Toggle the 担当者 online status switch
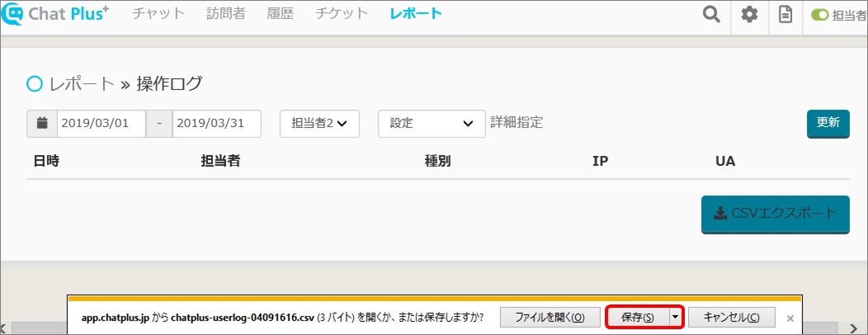The width and height of the screenshot is (868, 335). [819, 15]
